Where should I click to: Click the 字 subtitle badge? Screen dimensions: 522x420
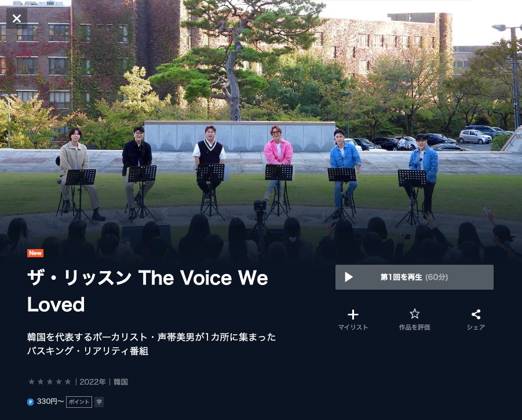click(99, 401)
